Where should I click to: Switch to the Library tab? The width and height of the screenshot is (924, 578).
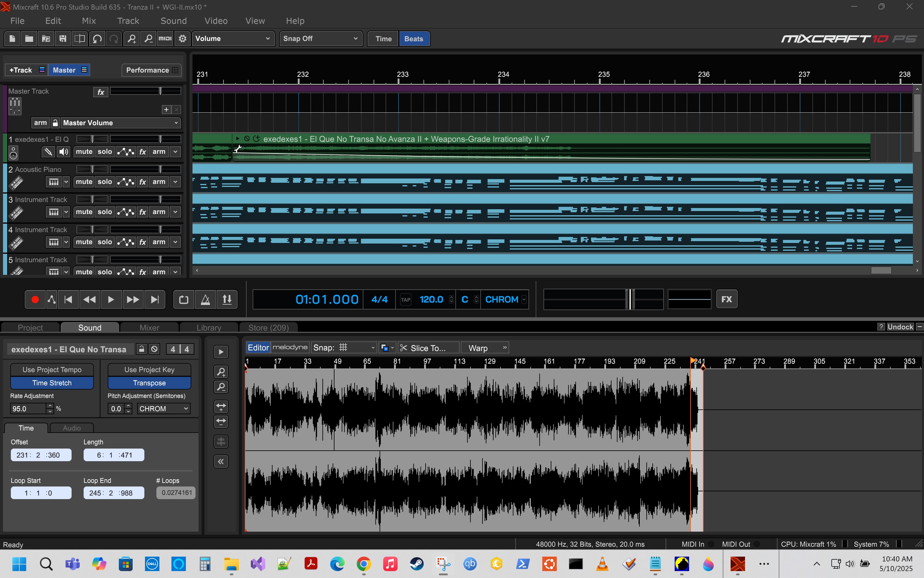209,328
